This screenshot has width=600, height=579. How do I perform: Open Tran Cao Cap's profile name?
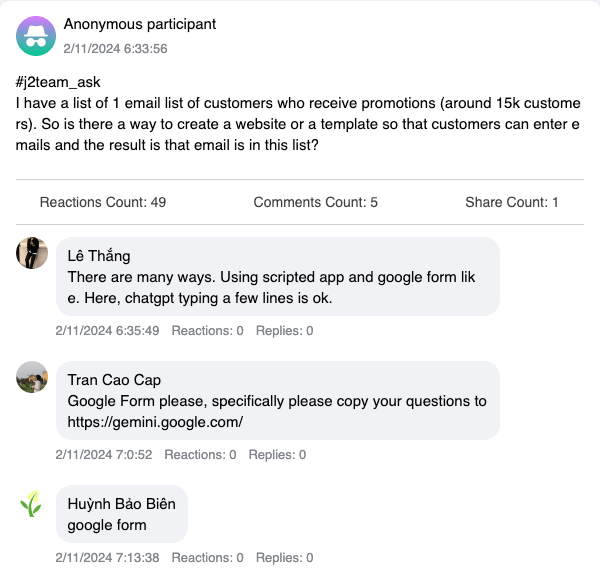coord(114,380)
